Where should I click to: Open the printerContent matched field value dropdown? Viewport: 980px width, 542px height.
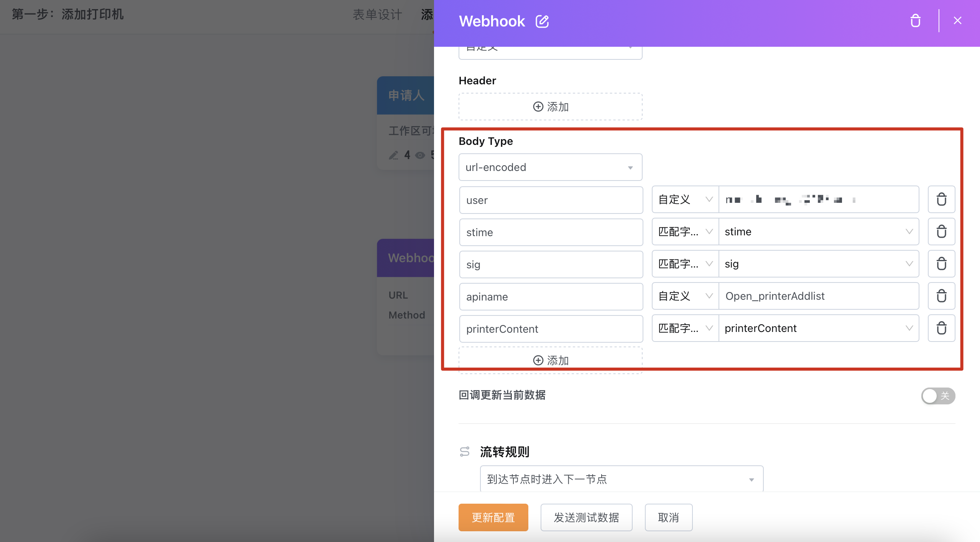tap(819, 328)
